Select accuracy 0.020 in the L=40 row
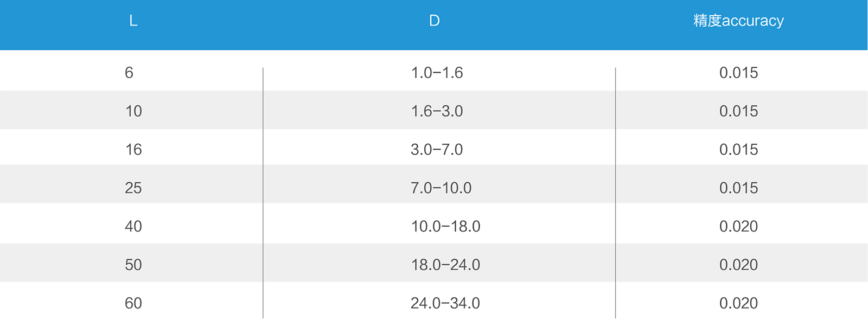This screenshot has width=868, height=320. coord(738,226)
